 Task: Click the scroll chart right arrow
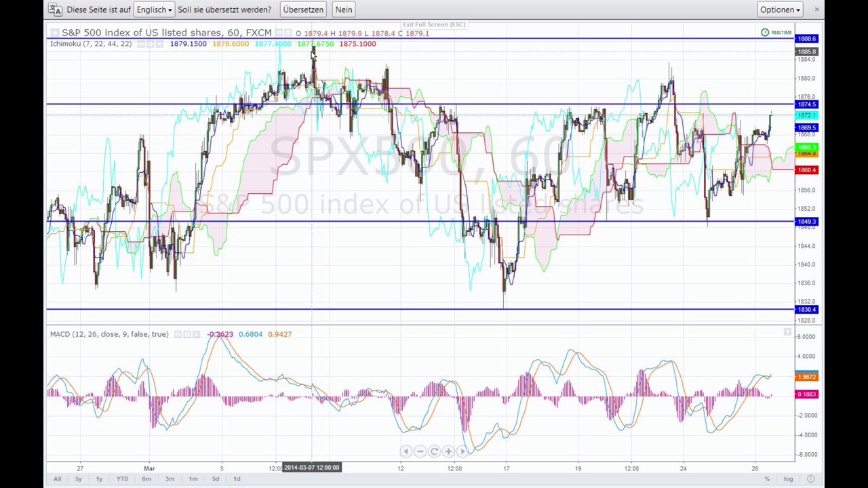[x=462, y=451]
